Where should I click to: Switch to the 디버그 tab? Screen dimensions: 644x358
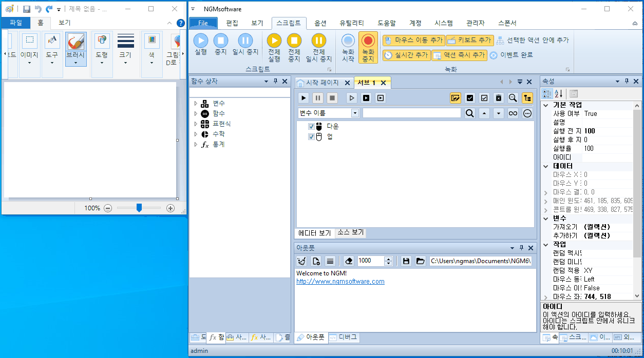click(344, 337)
